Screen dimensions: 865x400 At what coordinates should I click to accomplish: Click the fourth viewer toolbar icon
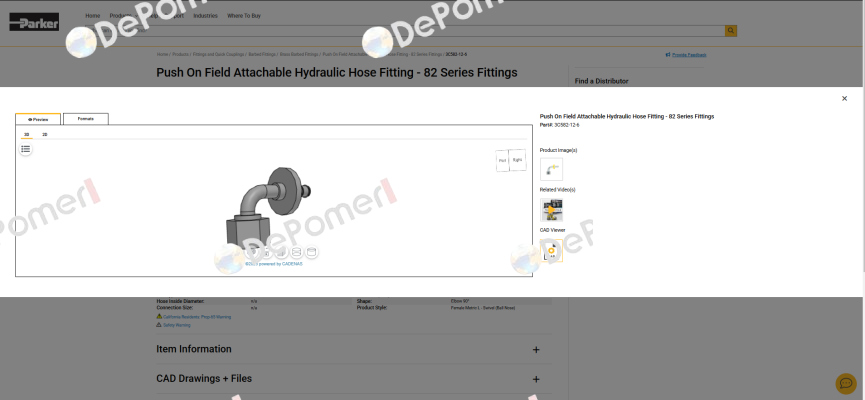297,252
